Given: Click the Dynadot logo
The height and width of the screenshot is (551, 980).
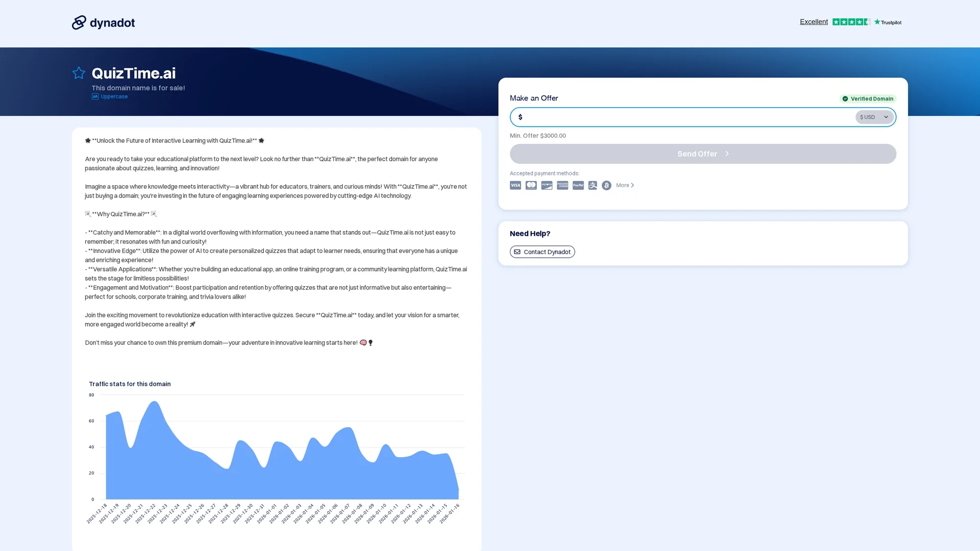Looking at the screenshot, I should pyautogui.click(x=103, y=22).
